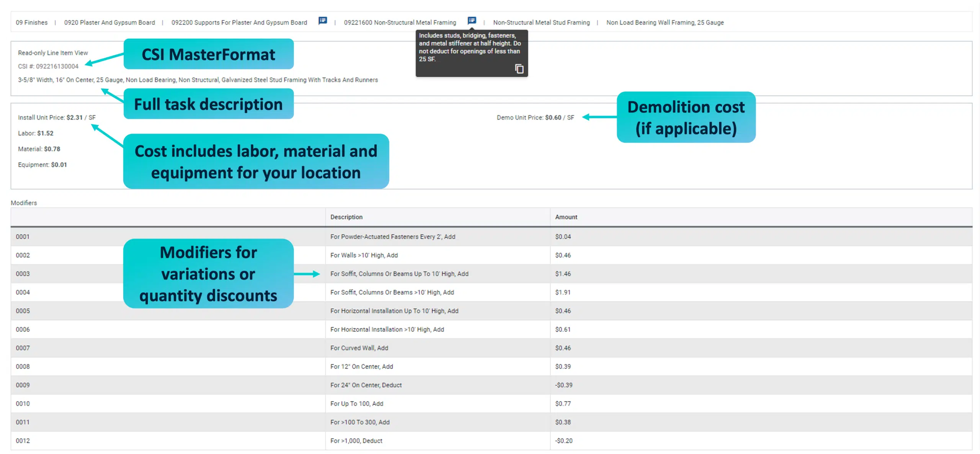The height and width of the screenshot is (454, 980).
Task: Select modifier row 0011
Action: tap(492, 422)
